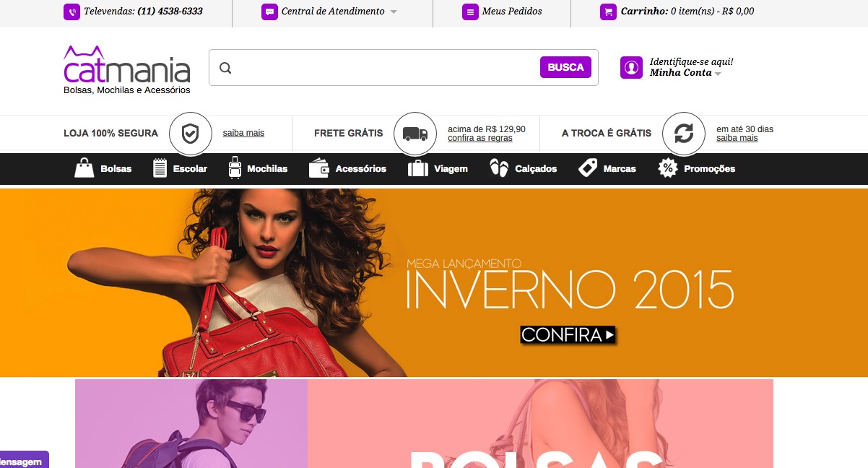Click the magnifying glass search icon

(225, 68)
